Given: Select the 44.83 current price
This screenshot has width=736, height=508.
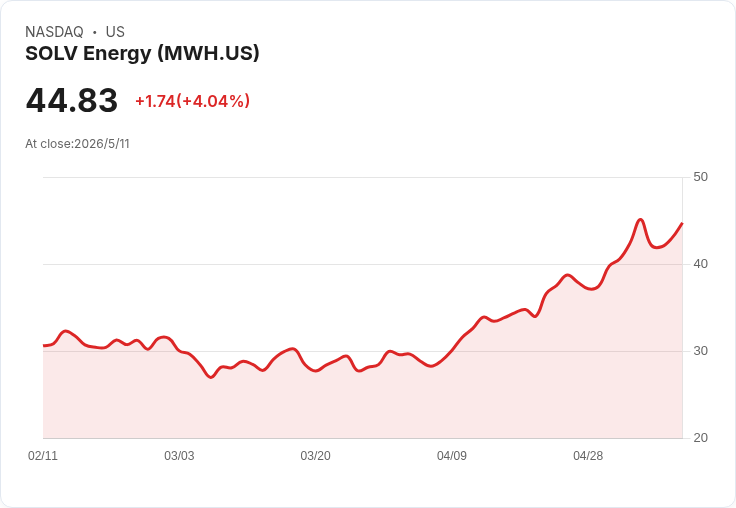Looking at the screenshot, I should [x=71, y=100].
